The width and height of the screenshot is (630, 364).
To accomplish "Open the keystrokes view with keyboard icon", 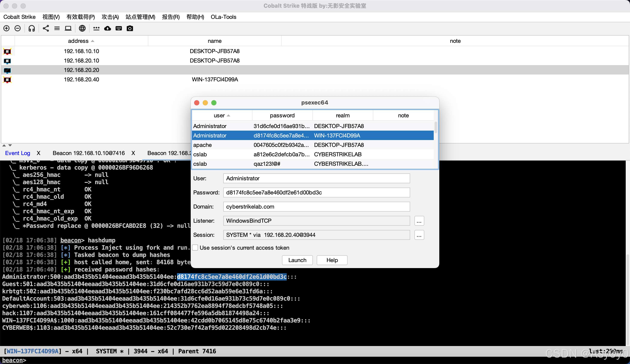I will [x=118, y=28].
